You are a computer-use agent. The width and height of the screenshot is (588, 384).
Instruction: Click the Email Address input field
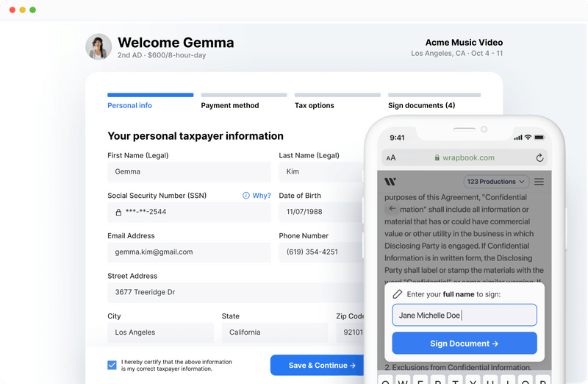tap(189, 252)
